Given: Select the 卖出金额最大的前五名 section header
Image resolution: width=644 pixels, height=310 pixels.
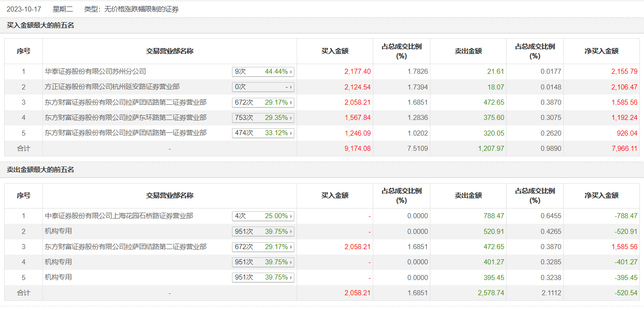Looking at the screenshot, I should (x=41, y=170).
